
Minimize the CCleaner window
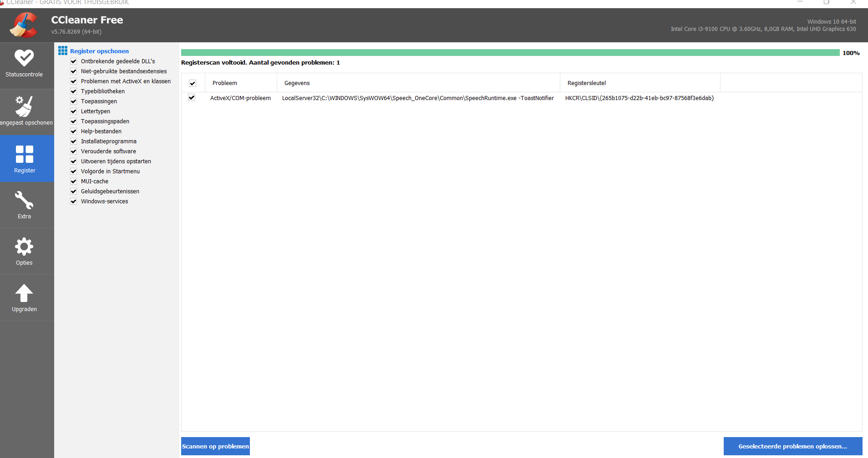tap(800, 2)
